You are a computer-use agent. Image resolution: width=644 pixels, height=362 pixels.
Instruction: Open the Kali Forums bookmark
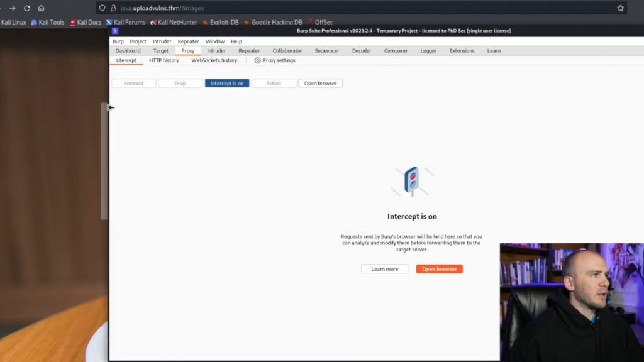pyautogui.click(x=126, y=22)
